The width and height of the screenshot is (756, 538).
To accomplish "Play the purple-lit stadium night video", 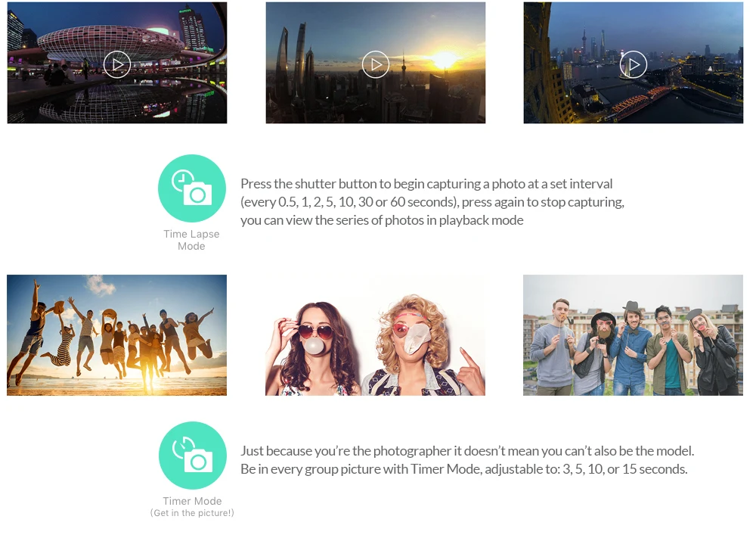I will click(117, 64).
